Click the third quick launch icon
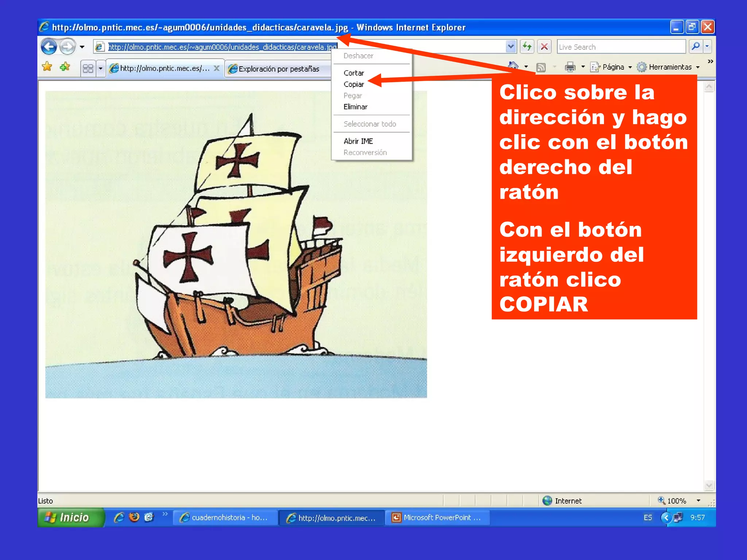The width and height of the screenshot is (747, 560). point(149,517)
